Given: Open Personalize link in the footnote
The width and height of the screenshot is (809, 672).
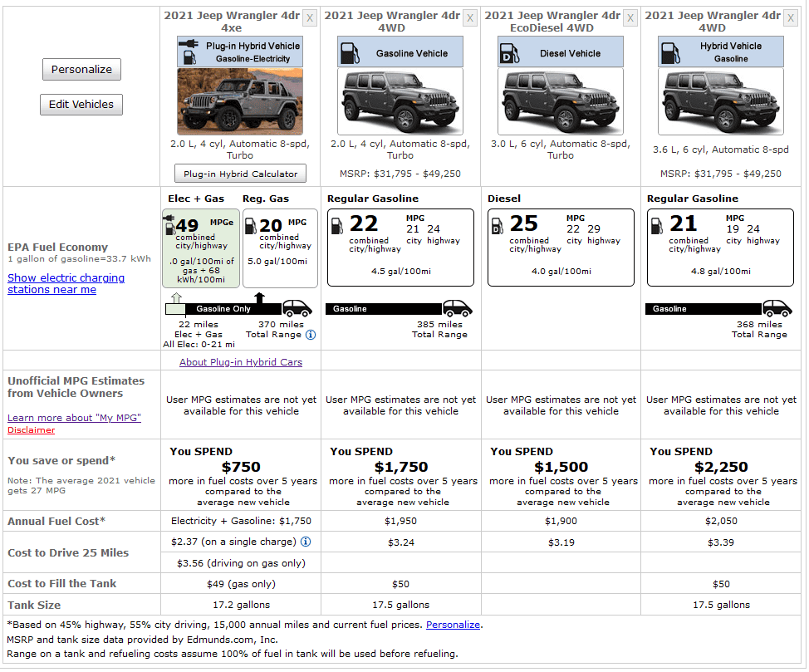Looking at the screenshot, I should click(453, 625).
